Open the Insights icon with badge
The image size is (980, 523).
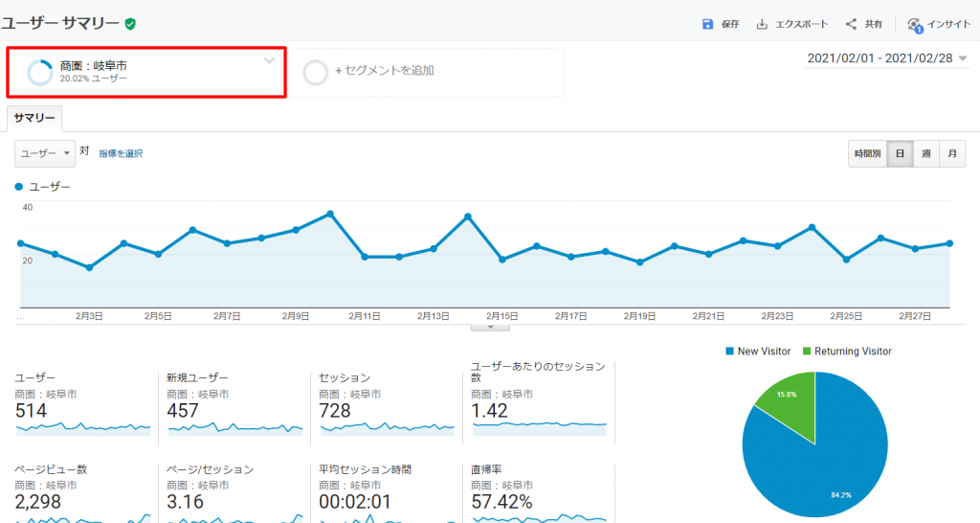click(915, 25)
